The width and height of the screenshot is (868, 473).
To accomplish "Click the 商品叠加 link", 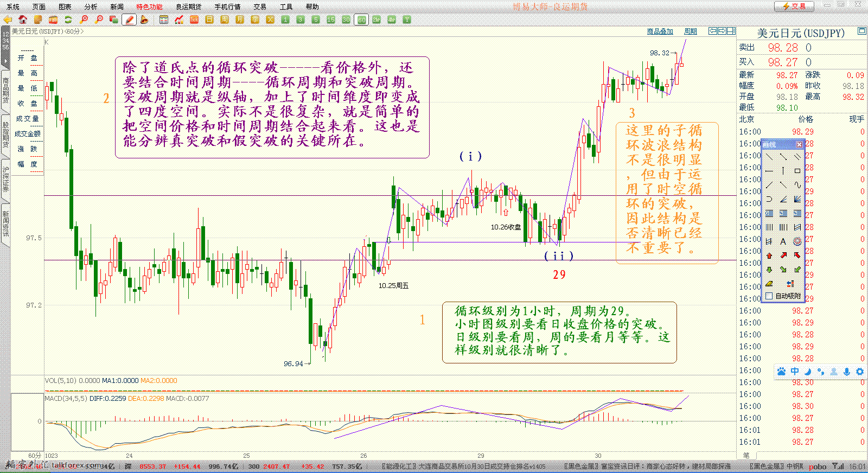I will pos(660,31).
